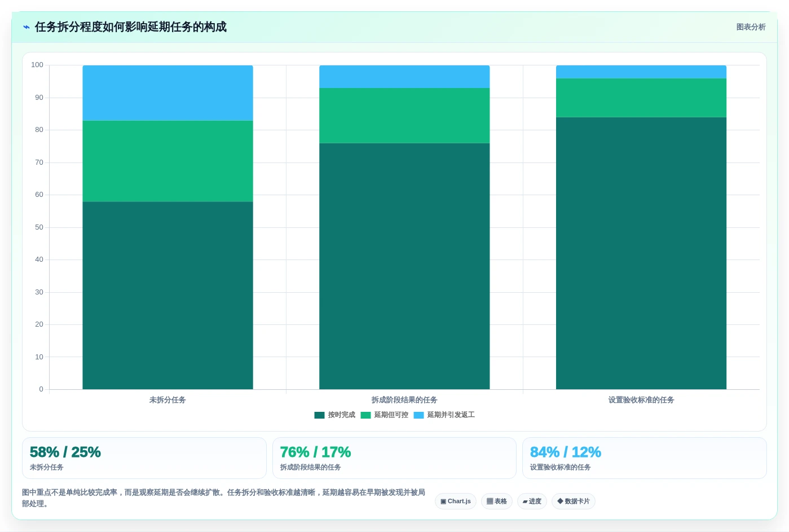
Task: Click the dark teal segment of 设置验收标准的任务 bar
Action: pos(641,253)
